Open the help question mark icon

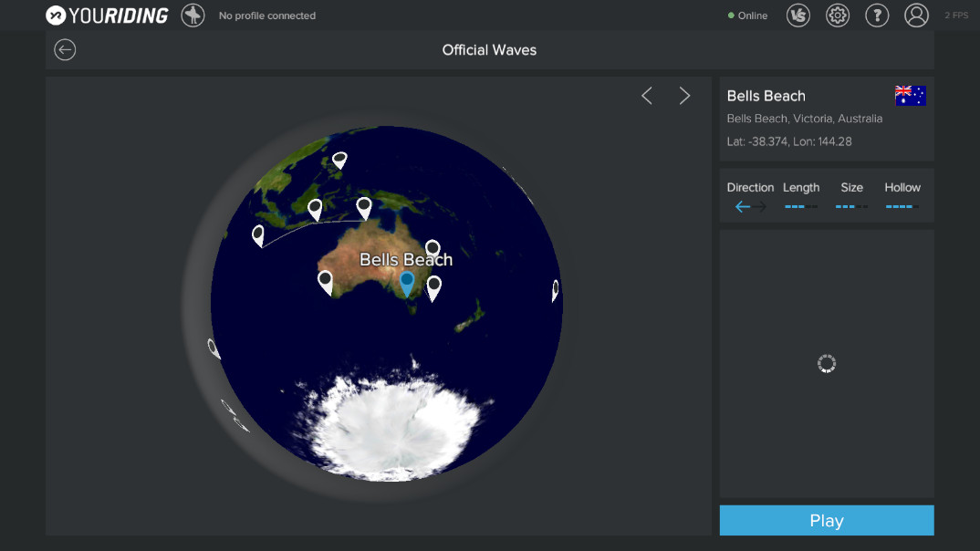tap(876, 16)
